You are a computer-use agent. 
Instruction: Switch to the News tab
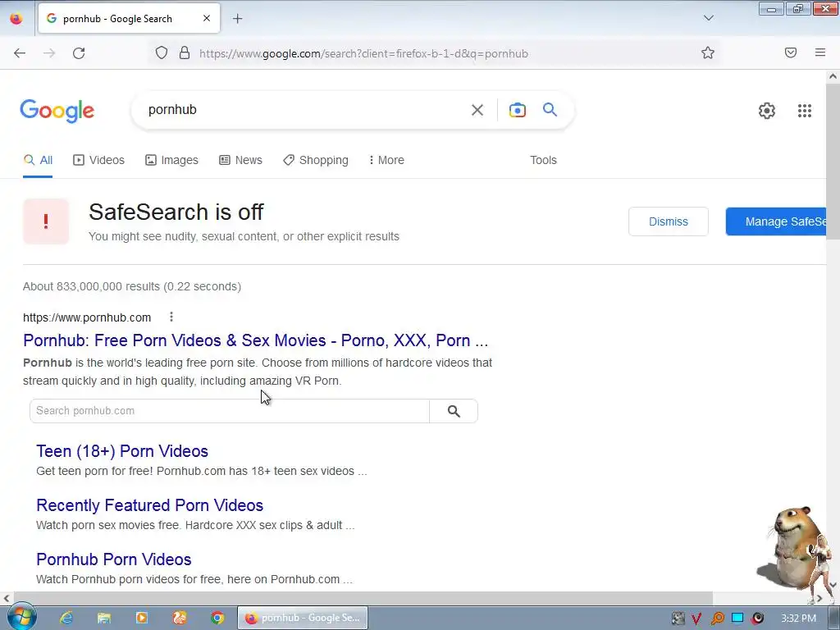[240, 160]
